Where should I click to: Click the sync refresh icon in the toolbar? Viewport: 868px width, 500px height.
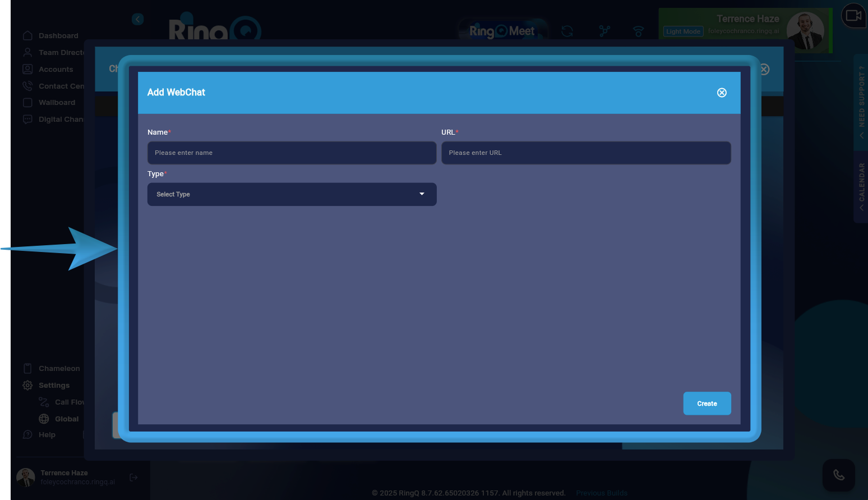(x=567, y=31)
